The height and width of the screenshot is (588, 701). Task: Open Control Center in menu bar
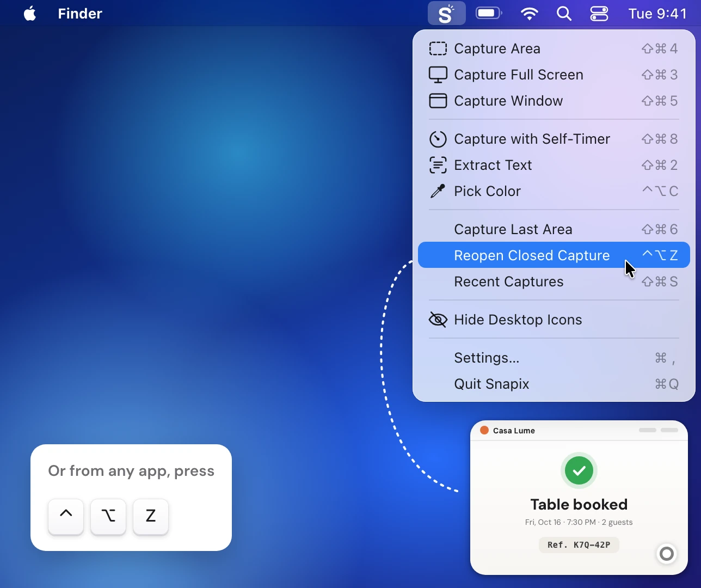[599, 14]
